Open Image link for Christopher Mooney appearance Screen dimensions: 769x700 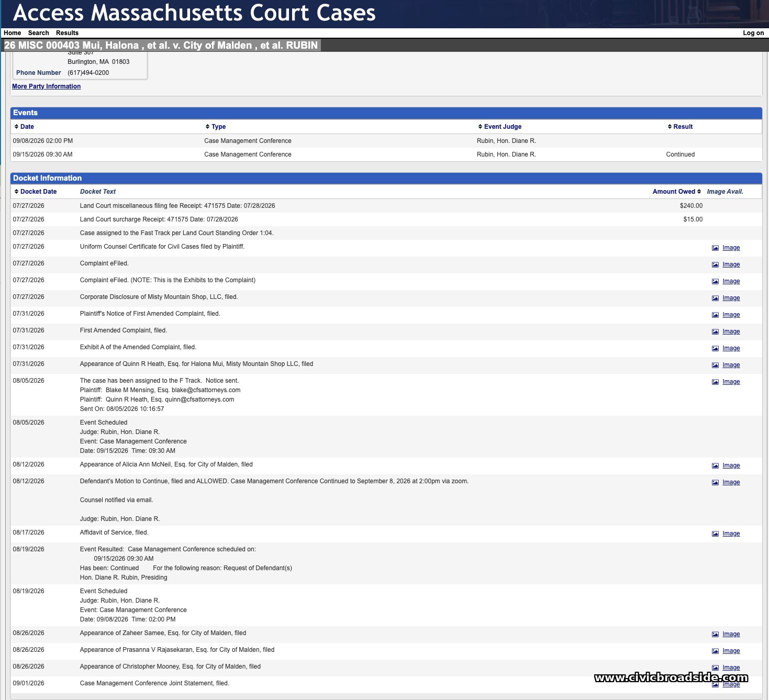coord(731,668)
